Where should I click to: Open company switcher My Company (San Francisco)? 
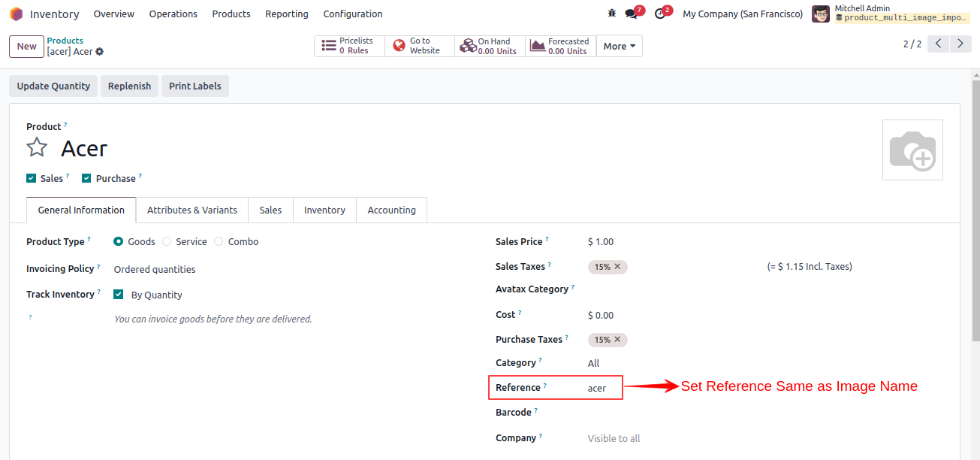click(x=743, y=14)
